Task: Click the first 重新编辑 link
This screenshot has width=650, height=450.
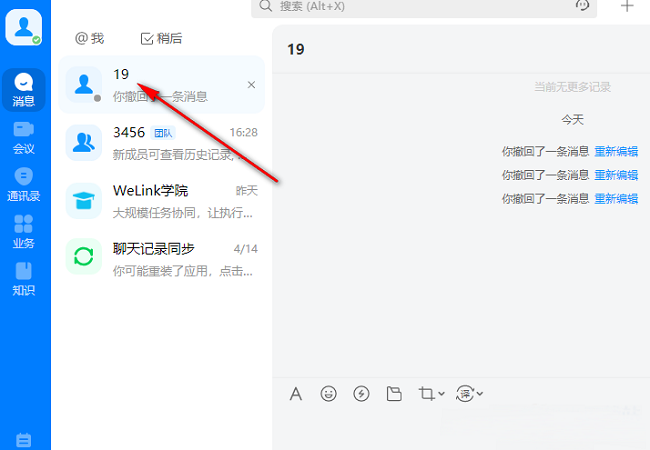Action: click(616, 152)
